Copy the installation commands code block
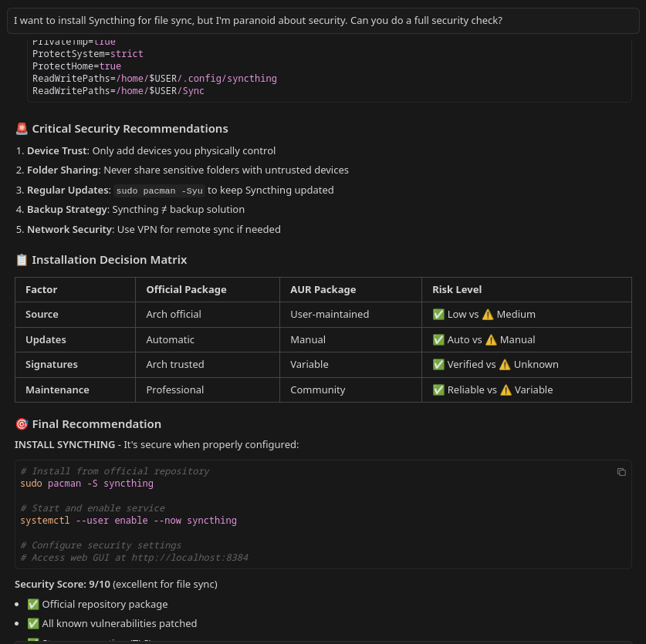Screen dimensions: 646x644 point(621,471)
